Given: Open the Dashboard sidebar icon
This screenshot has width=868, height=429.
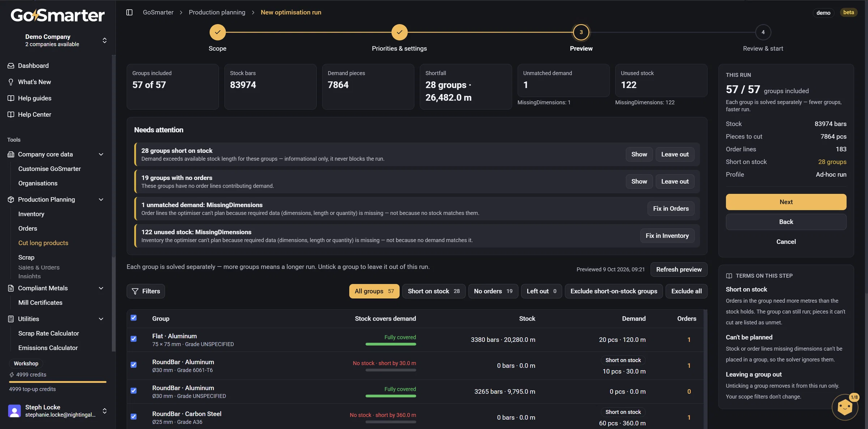Looking at the screenshot, I should point(11,65).
